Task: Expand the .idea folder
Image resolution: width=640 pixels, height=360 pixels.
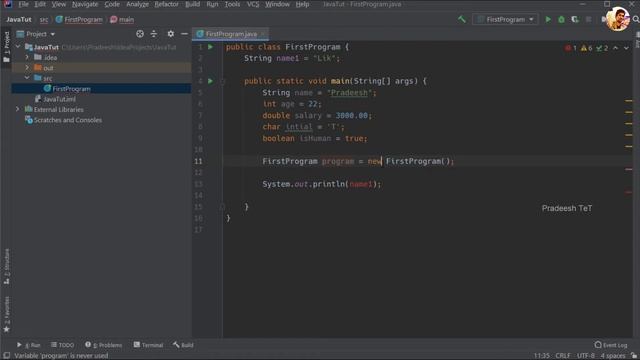Action: 27,58
